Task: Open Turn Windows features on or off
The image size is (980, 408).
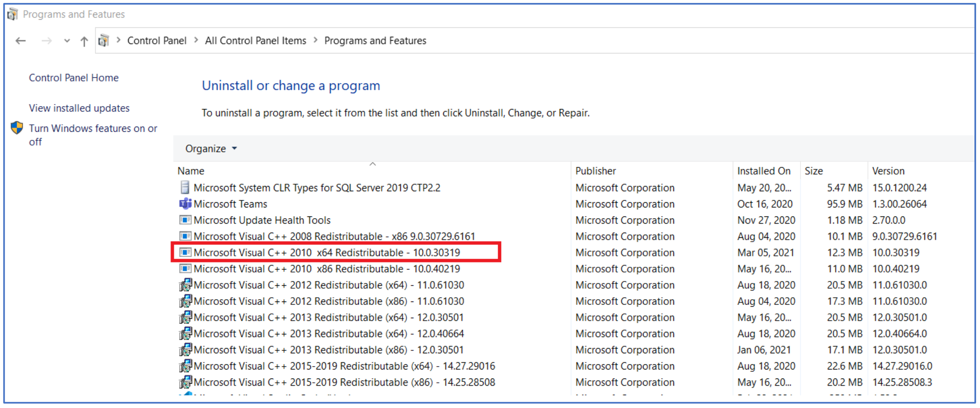Action: (x=93, y=135)
